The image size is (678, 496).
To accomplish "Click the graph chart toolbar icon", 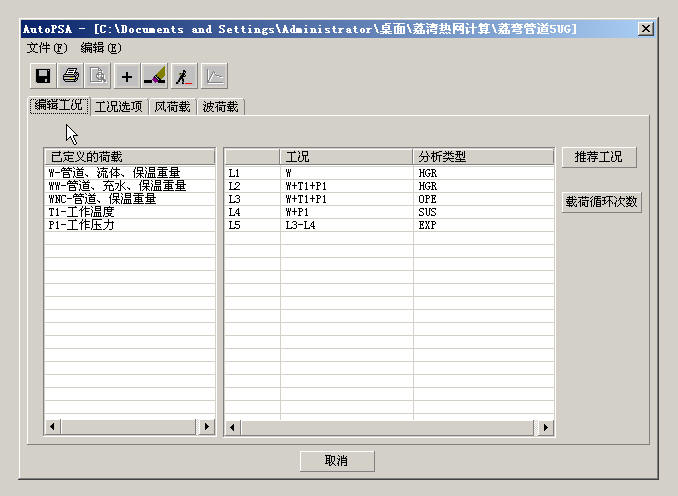I will [214, 76].
